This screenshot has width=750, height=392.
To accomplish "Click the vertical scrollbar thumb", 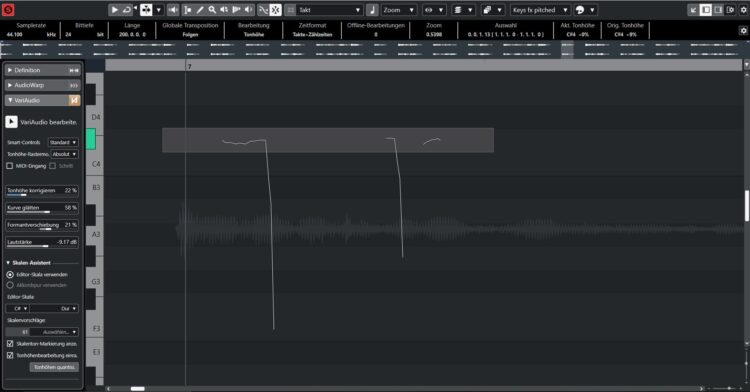I will (747, 206).
